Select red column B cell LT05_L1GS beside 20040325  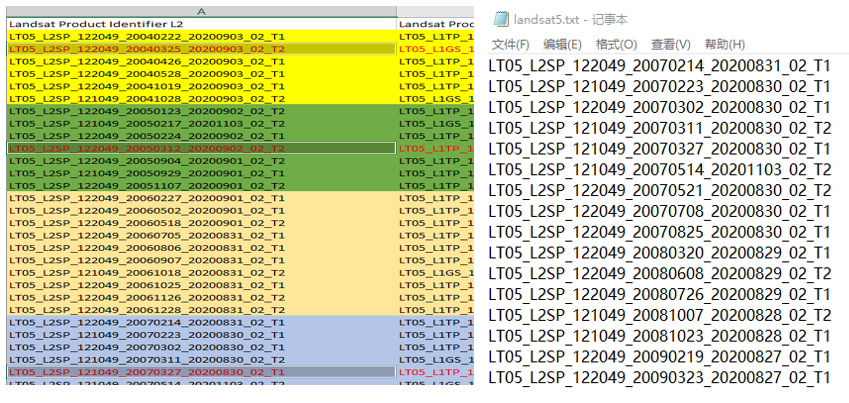click(x=436, y=49)
